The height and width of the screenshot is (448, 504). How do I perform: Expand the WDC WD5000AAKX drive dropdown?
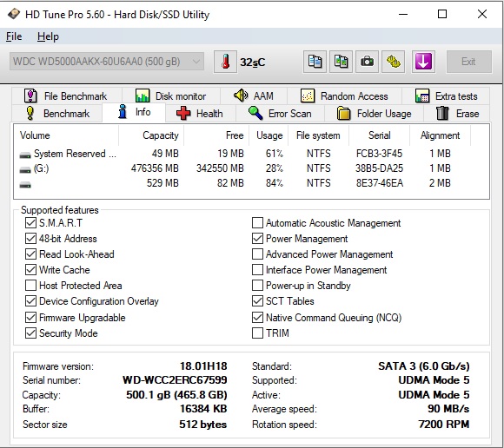coord(107,62)
